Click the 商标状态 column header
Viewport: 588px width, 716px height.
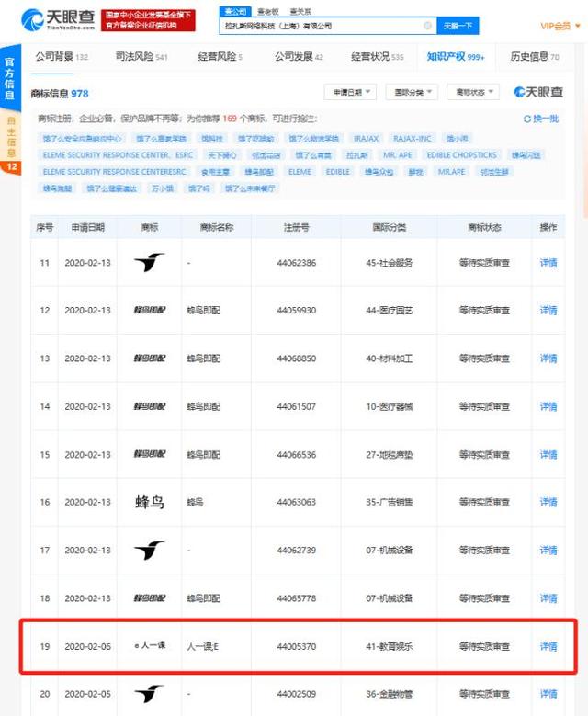484,227
